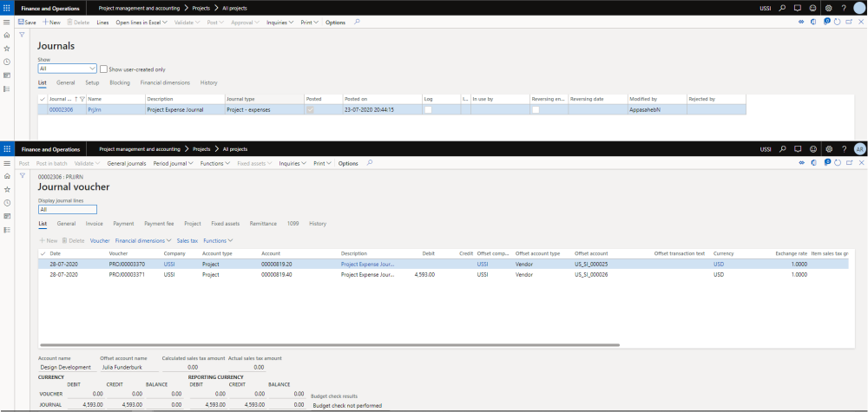Show the filter pane in Journals window
The width and height of the screenshot is (868, 412).
pyautogui.click(x=23, y=35)
